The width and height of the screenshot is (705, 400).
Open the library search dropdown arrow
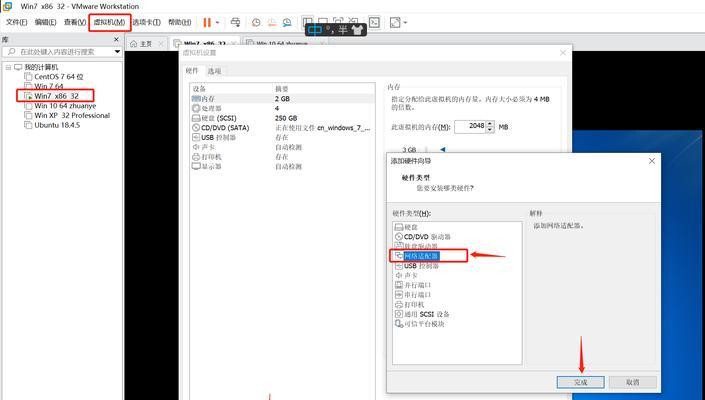coord(117,52)
